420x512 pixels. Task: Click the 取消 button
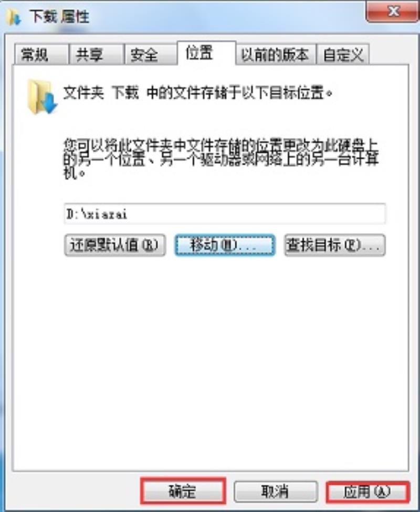[276, 491]
